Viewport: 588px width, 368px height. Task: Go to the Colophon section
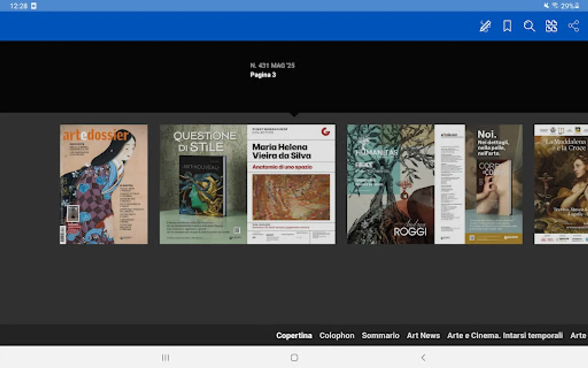pyautogui.click(x=337, y=335)
